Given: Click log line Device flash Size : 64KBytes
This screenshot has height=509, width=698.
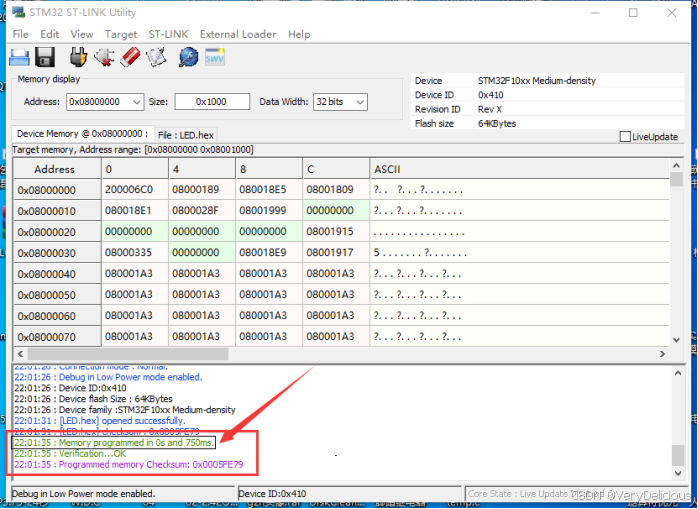Looking at the screenshot, I should [x=93, y=399].
